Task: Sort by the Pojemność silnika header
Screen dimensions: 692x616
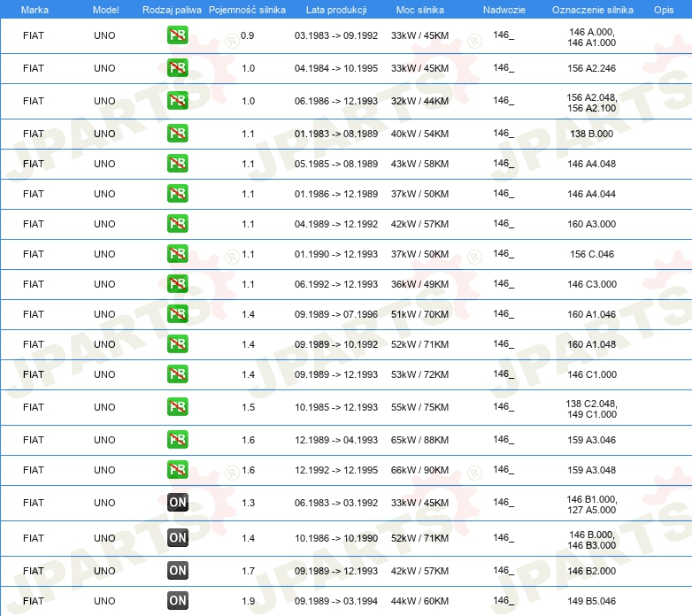Action: (247, 9)
